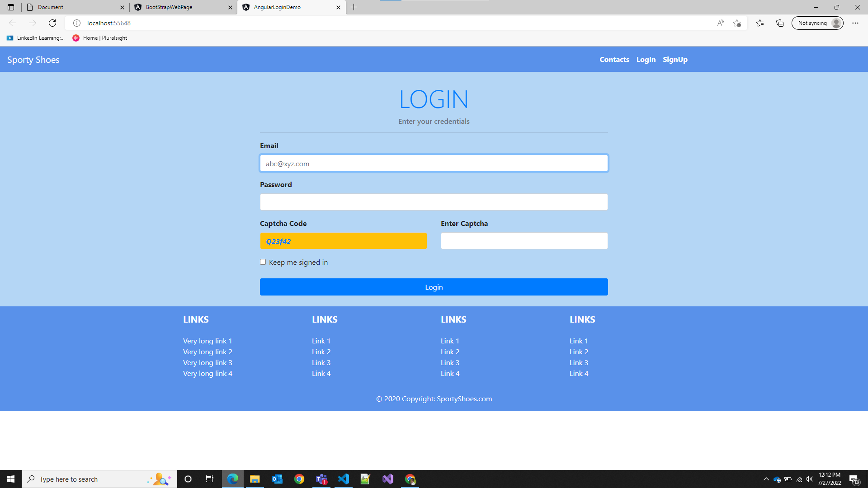
Task: Add this page to favorites star icon
Action: click(737, 23)
